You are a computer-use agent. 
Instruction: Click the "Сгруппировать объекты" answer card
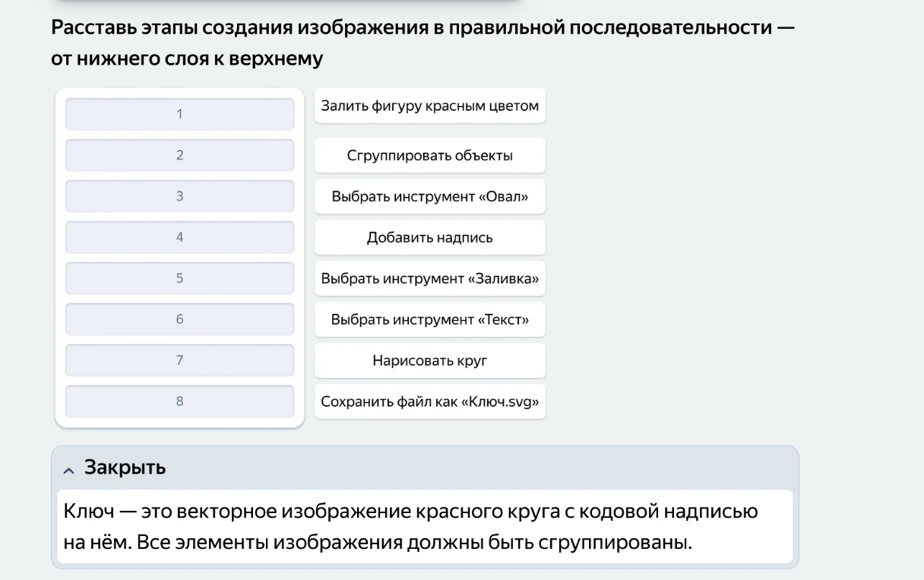[429, 155]
